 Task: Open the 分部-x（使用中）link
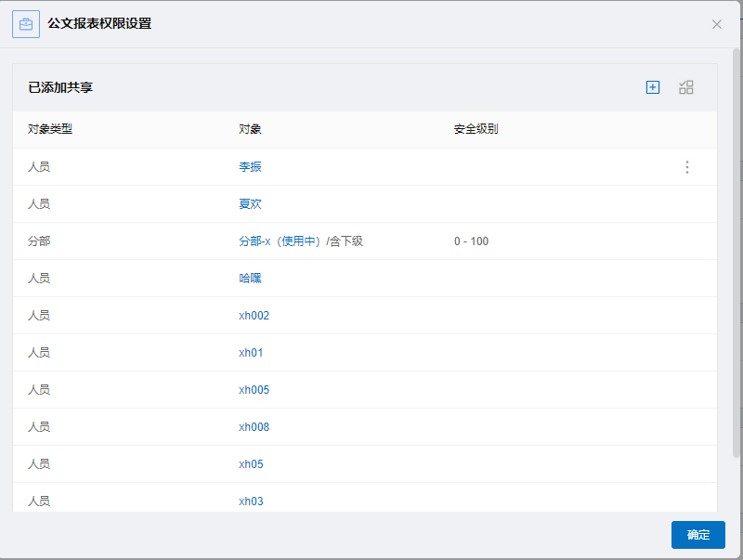click(x=280, y=241)
